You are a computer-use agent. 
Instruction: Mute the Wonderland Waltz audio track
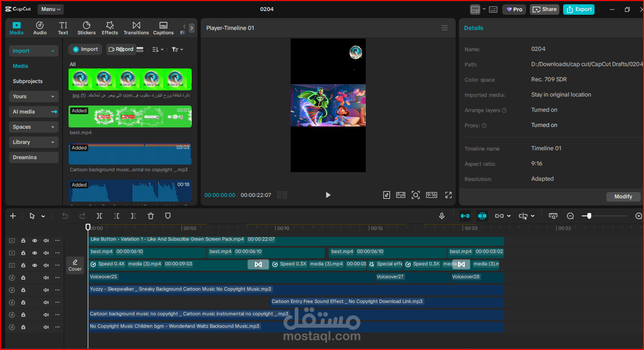coord(46,327)
